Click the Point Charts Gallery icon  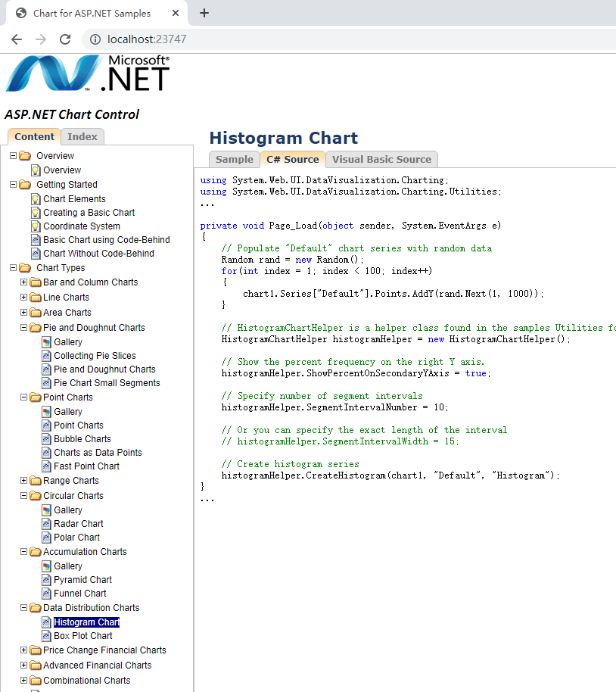[46, 412]
